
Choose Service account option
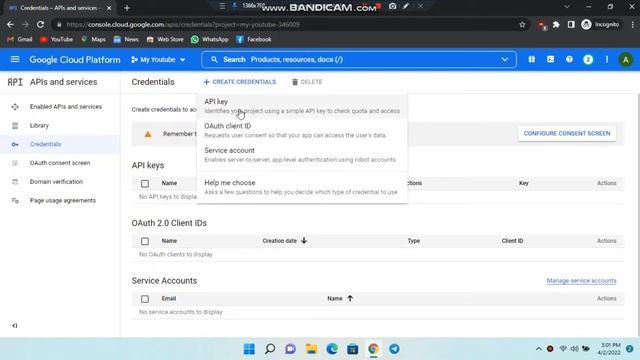302,155
